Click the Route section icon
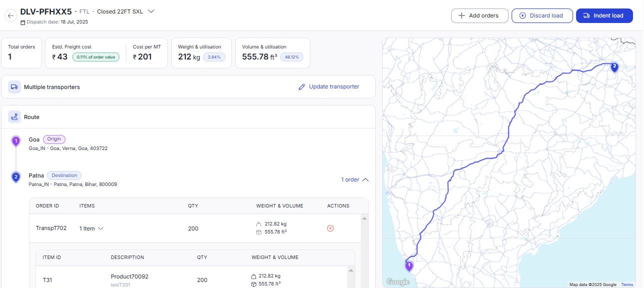Viewport: 644px width, 288px height. tap(14, 117)
